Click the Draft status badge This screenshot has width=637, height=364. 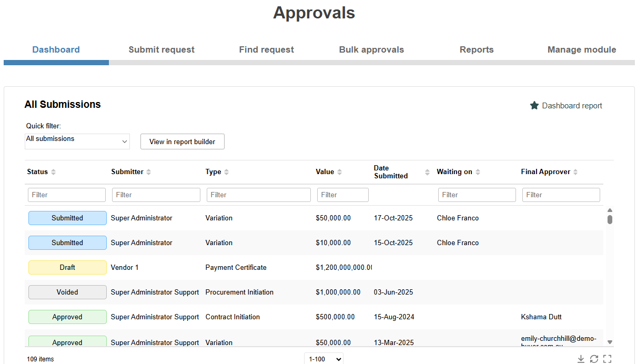(x=67, y=267)
